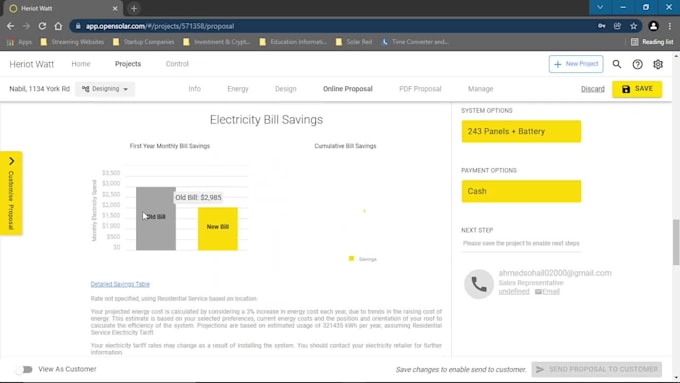
Task: Click the Heriot Watt logo text
Action: point(32,64)
